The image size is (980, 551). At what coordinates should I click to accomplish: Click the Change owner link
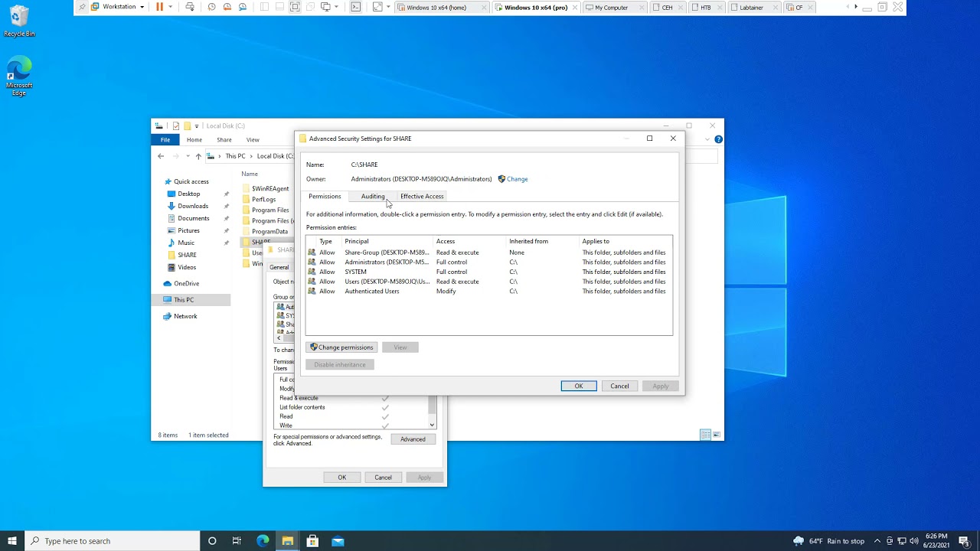pos(518,179)
